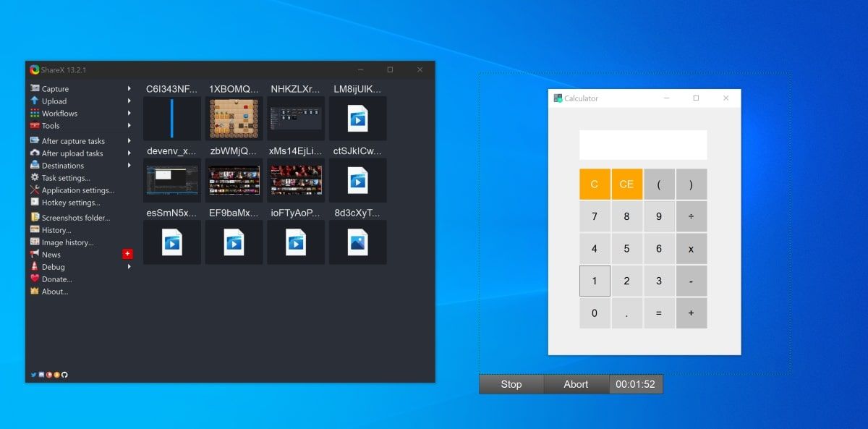This screenshot has height=429, width=868.
Task: Open Task settings via its gear icon
Action: click(x=35, y=178)
